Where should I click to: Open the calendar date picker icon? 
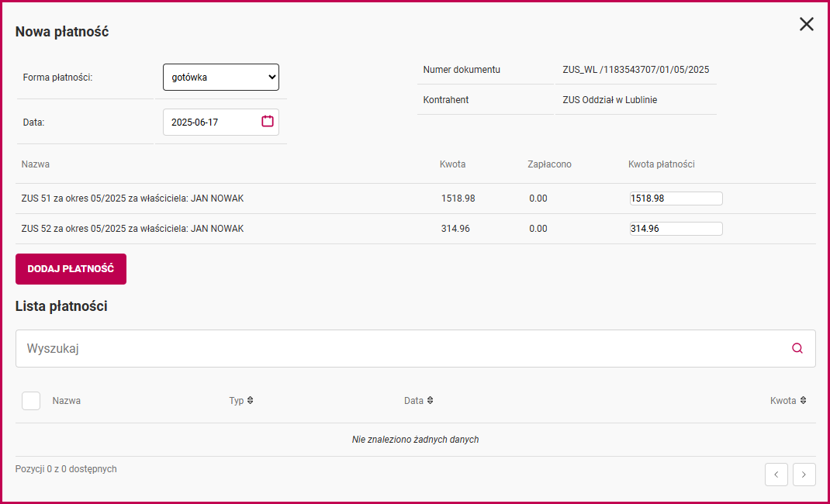coord(268,121)
